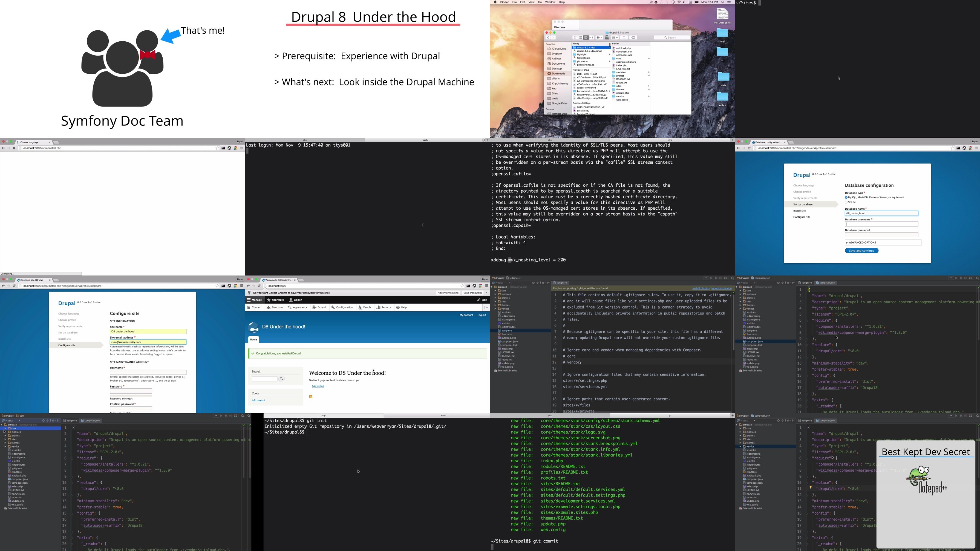Open the Time Machine menu bar icon

(673, 2)
